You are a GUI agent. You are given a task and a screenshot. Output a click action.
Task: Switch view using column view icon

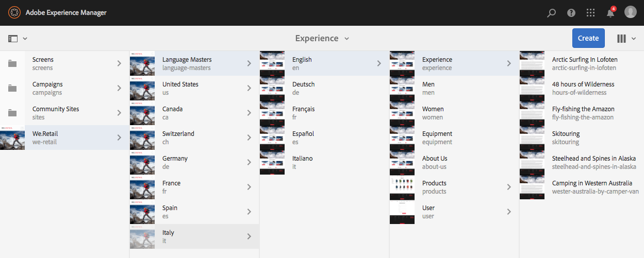[622, 39]
